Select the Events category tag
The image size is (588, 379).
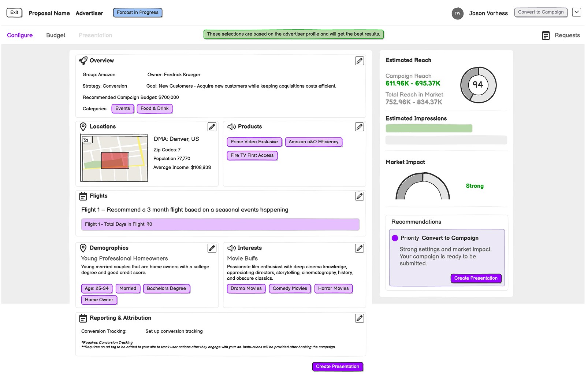123,108
